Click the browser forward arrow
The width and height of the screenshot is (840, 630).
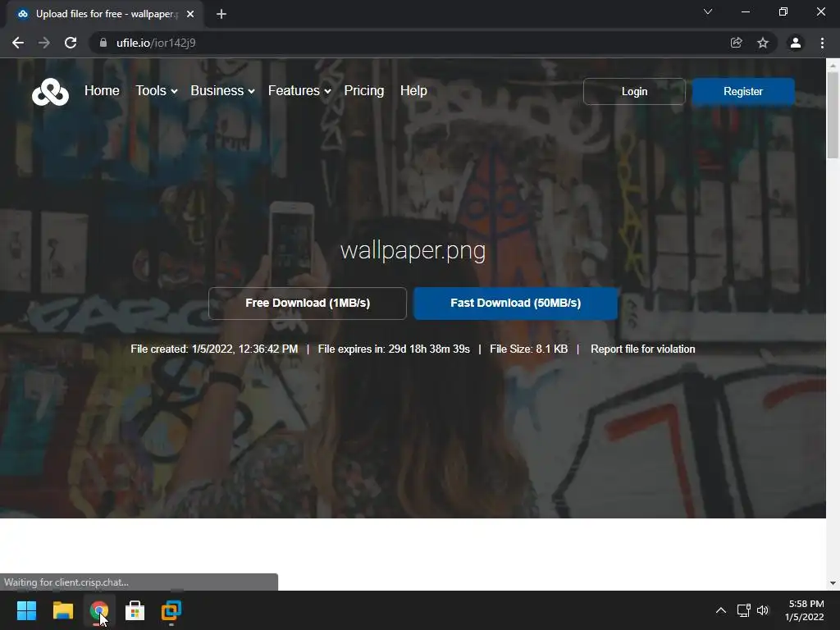44,43
